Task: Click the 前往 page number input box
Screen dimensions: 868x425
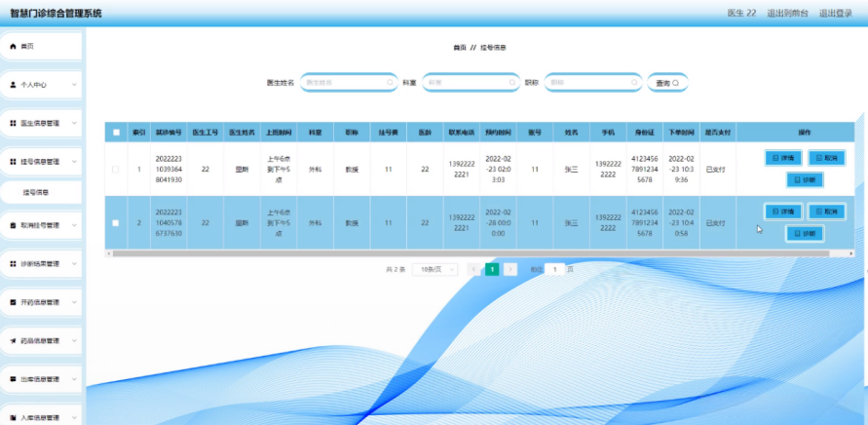Action: pyautogui.click(x=554, y=269)
